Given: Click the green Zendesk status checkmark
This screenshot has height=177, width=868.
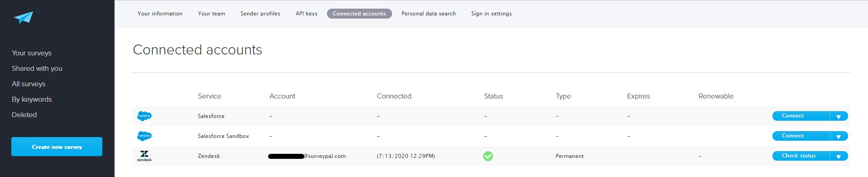Looking at the screenshot, I should click(488, 156).
